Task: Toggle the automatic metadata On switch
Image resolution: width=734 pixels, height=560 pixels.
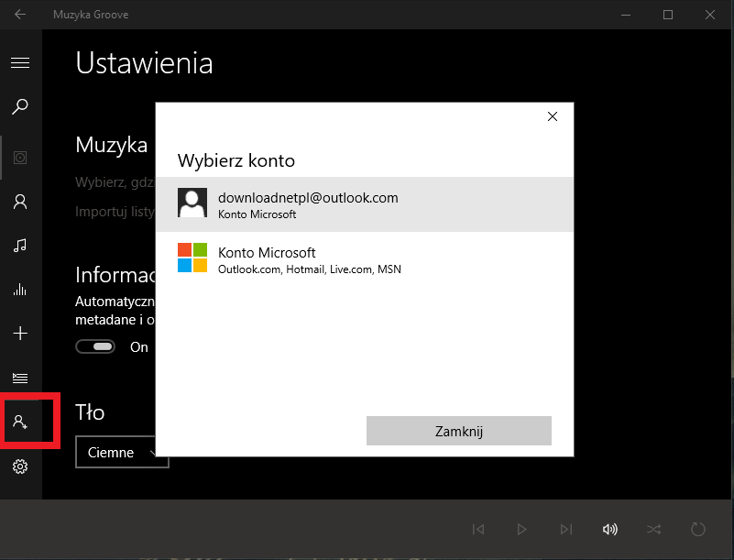Action: (95, 347)
